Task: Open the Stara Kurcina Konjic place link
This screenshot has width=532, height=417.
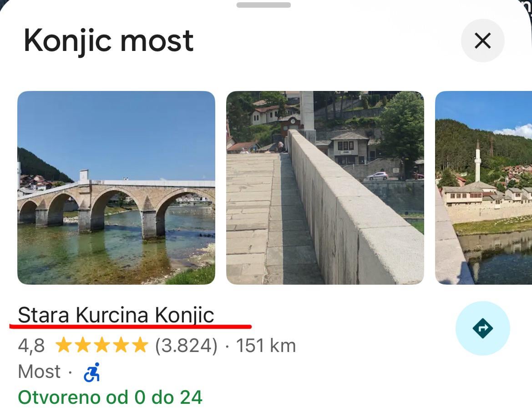Action: coord(116,315)
